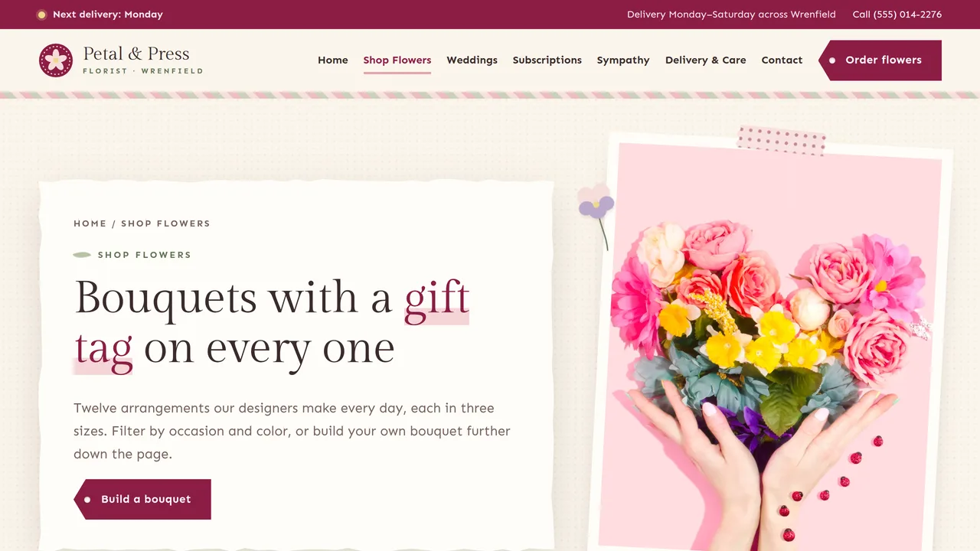Click 'Delivery Monday–Saturday across Wrenfield' text
The image size is (980, 551).
[x=731, y=15]
